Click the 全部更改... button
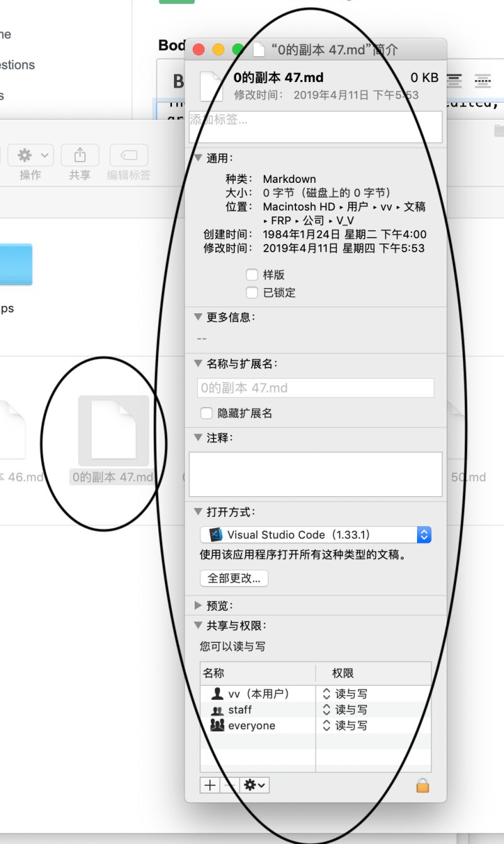This screenshot has height=844, width=504. pos(234,578)
